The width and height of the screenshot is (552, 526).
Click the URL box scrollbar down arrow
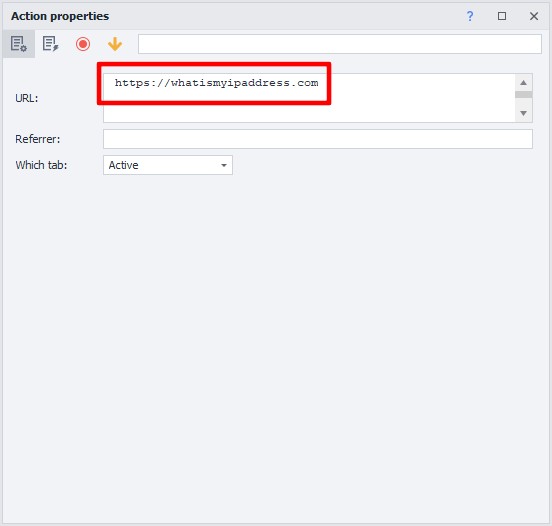[523, 113]
